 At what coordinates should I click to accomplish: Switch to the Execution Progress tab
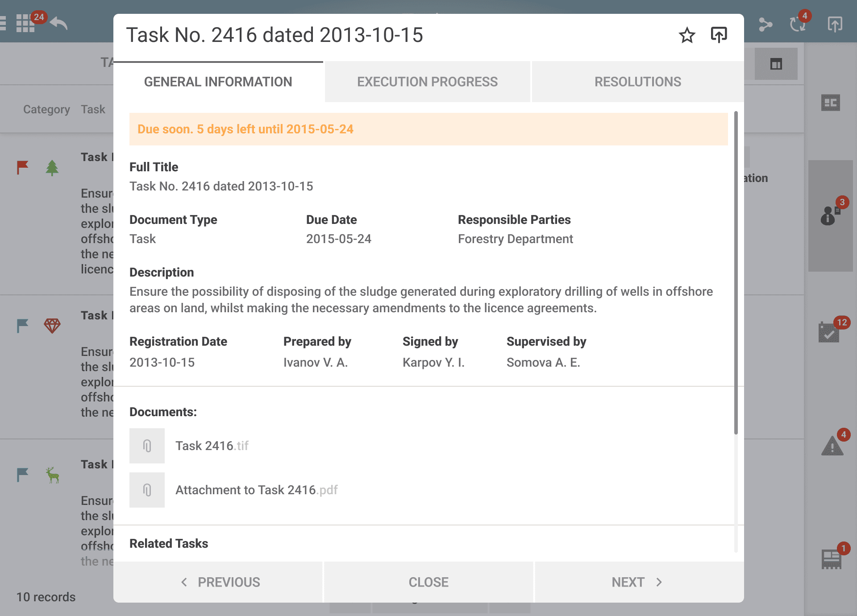pyautogui.click(x=427, y=82)
